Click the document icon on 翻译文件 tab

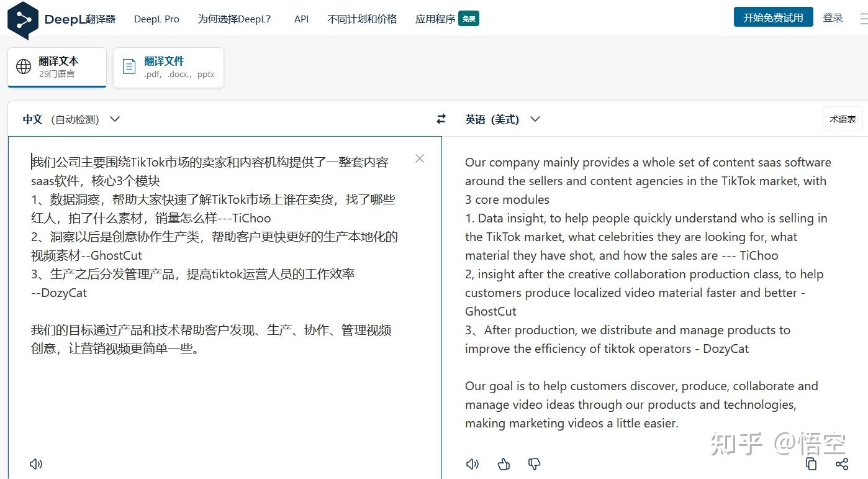129,65
